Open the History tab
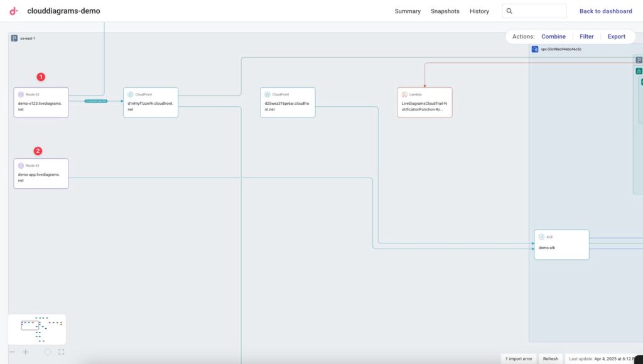 [479, 11]
